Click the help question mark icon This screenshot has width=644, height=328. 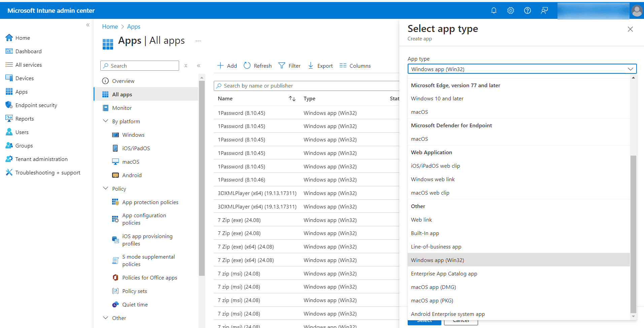[527, 10]
